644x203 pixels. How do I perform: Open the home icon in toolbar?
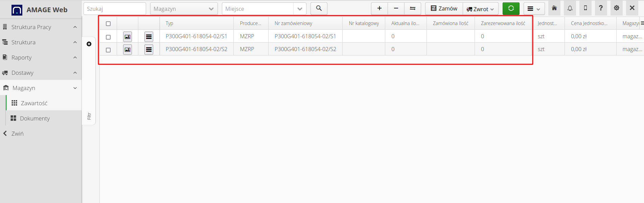554,8
